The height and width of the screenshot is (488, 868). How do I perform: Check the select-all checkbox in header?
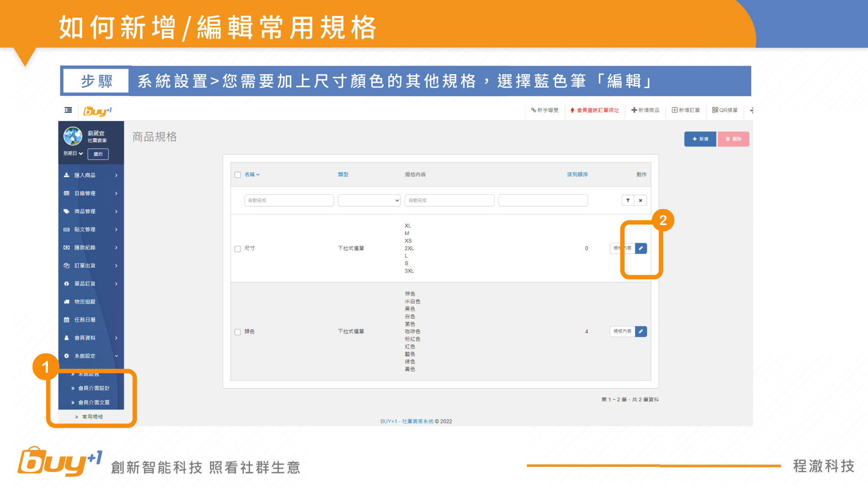[x=237, y=175]
